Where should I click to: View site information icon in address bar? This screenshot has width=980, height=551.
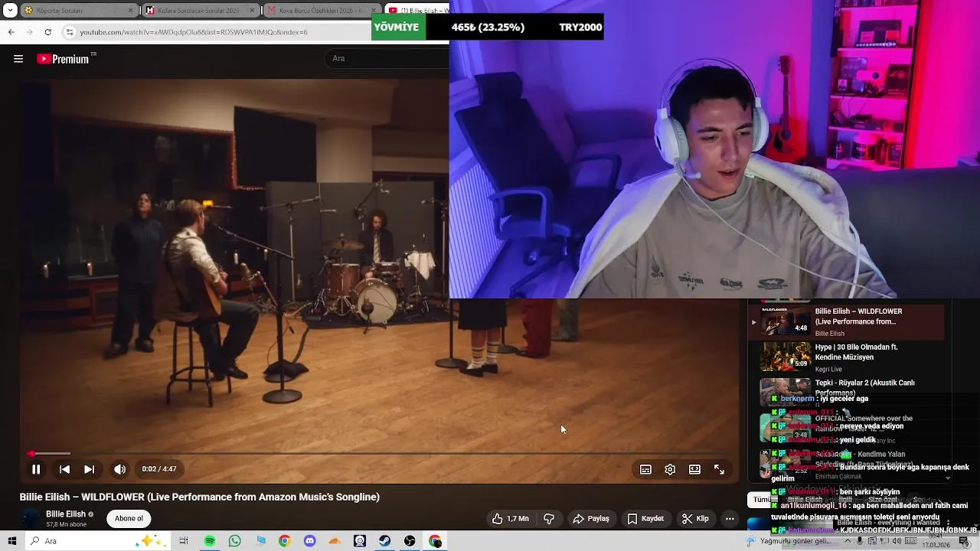pyautogui.click(x=70, y=32)
